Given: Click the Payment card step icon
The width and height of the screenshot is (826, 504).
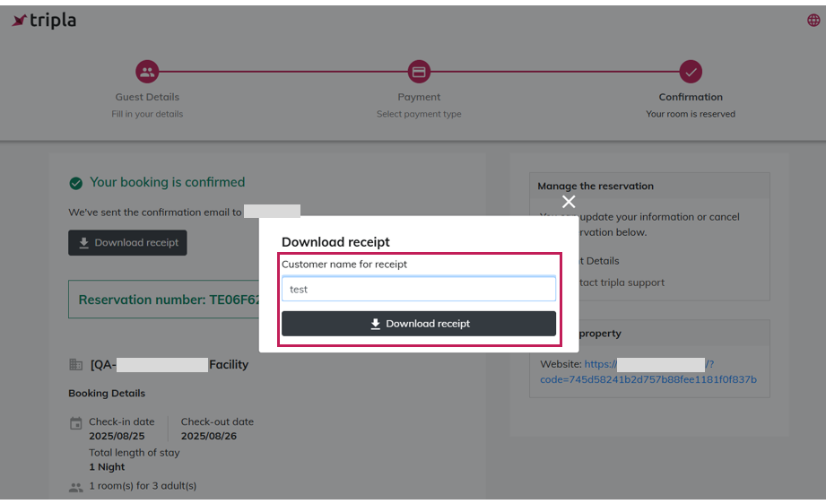Looking at the screenshot, I should point(419,72).
